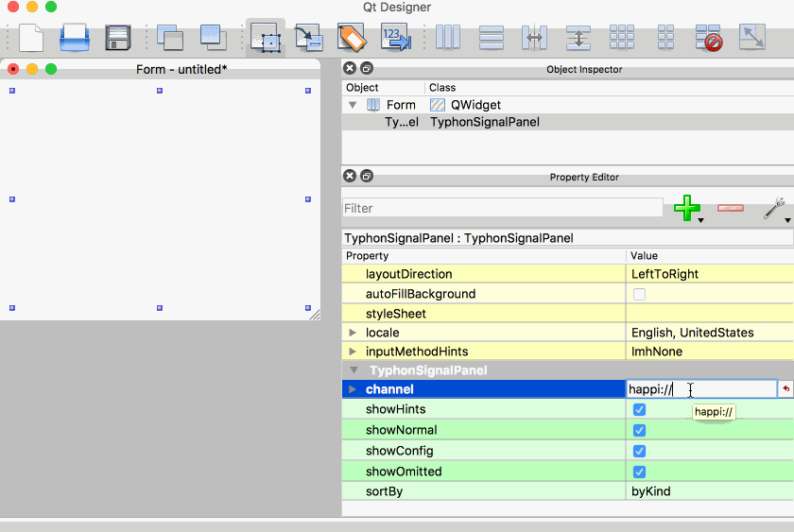Add dynamic property with green plus
The width and height of the screenshot is (794, 532).
(x=687, y=208)
